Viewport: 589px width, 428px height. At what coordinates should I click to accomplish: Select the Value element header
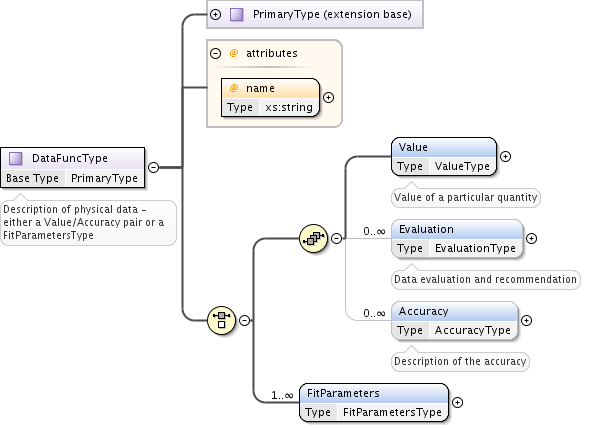click(444, 147)
